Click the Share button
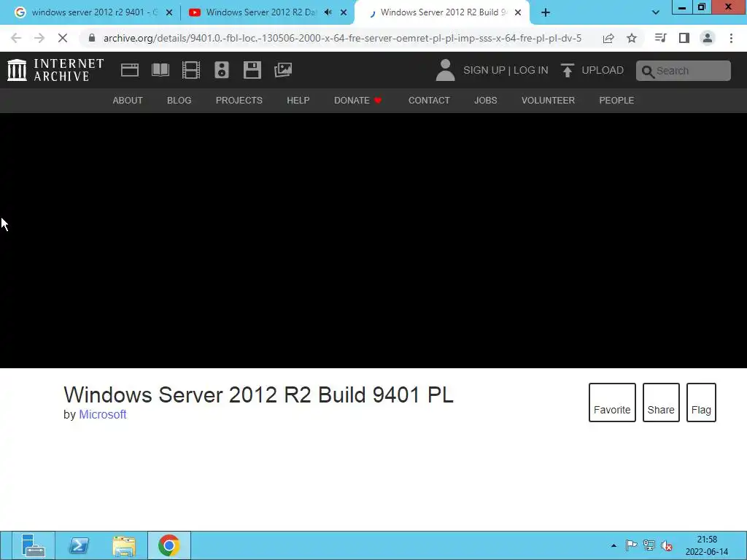This screenshot has width=747, height=560. (661, 402)
